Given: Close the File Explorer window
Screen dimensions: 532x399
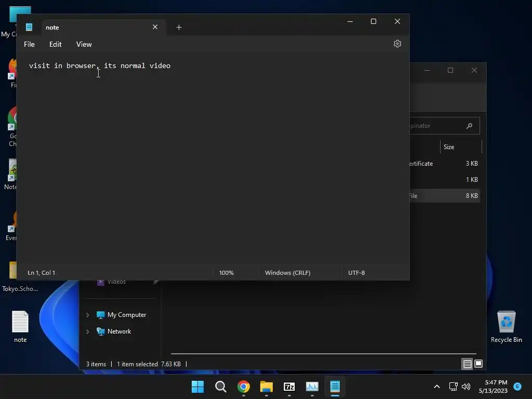Looking at the screenshot, I should coord(474,70).
